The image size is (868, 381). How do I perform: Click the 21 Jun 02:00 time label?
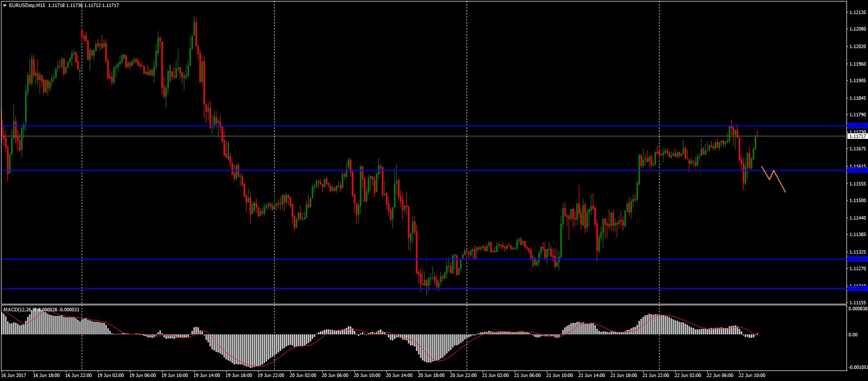click(496, 375)
